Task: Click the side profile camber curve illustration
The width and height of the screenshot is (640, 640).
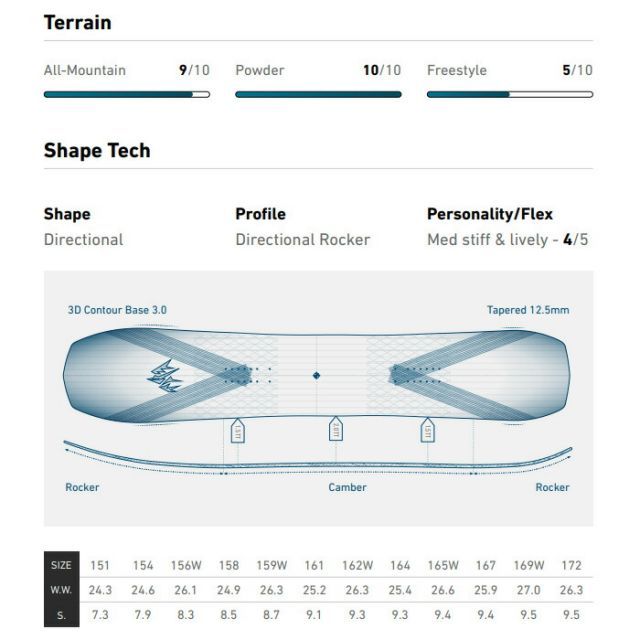Action: click(318, 458)
